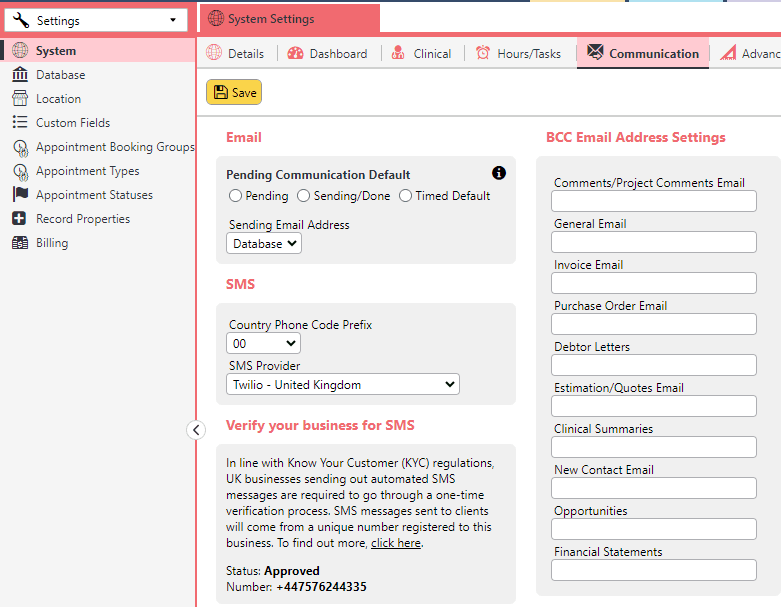The width and height of the screenshot is (781, 607).
Task: Expand the SMS Provider dropdown
Action: coord(343,384)
